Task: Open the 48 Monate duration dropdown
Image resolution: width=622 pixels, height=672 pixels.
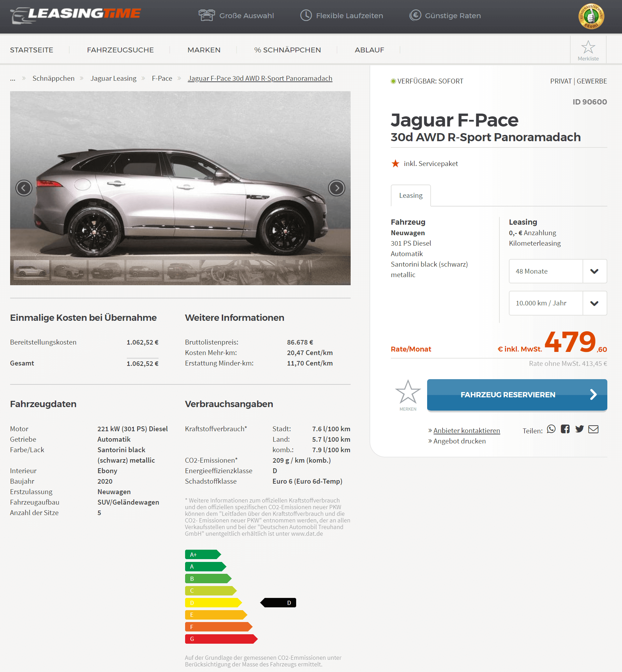Action: 558,271
